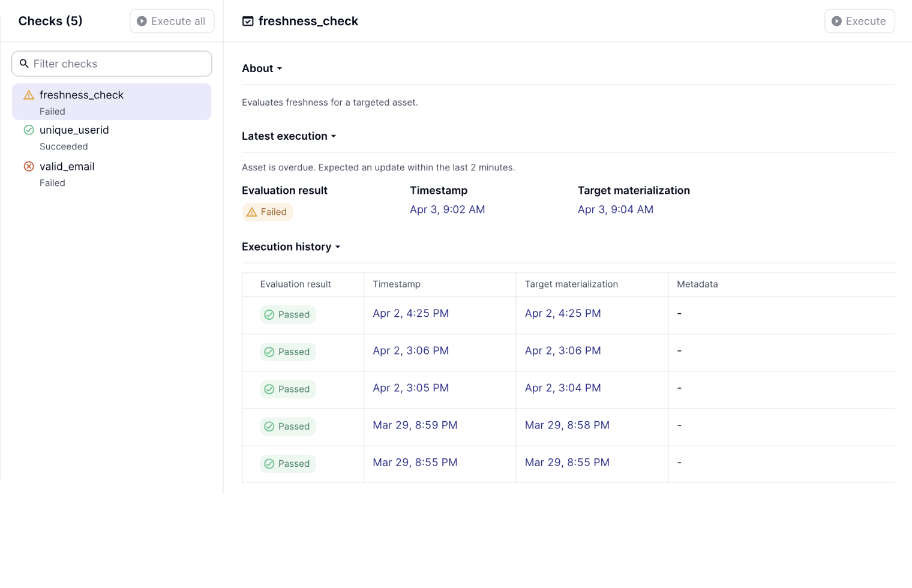
Task: Click the unique_userid green success icon
Action: pos(29,130)
